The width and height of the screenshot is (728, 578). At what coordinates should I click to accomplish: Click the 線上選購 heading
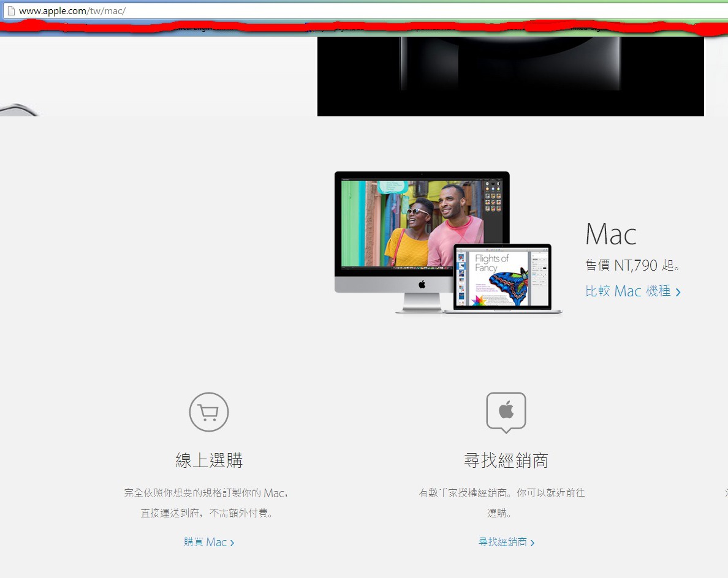tap(209, 460)
